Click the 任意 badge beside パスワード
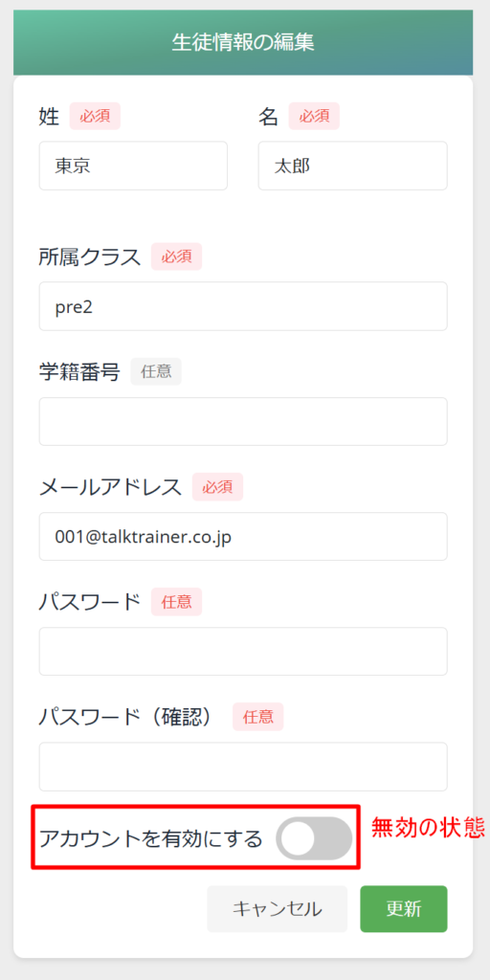The width and height of the screenshot is (490, 980). [x=176, y=602]
